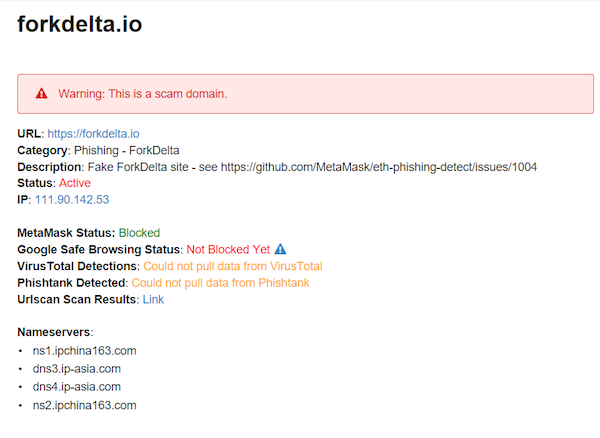The height and width of the screenshot is (438, 600).
Task: Select the dns3.ip-asia.com nameserver entry
Action: click(x=77, y=368)
